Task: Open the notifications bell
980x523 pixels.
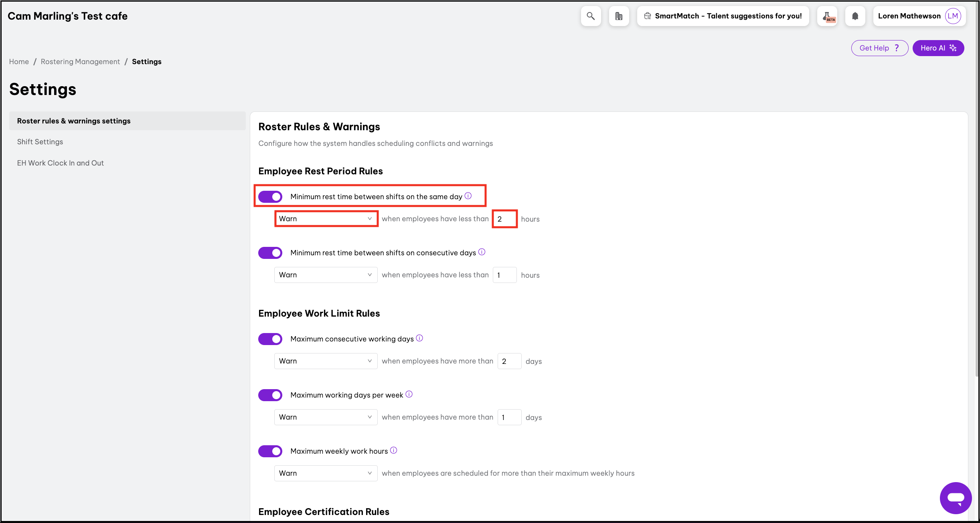Action: coord(855,16)
